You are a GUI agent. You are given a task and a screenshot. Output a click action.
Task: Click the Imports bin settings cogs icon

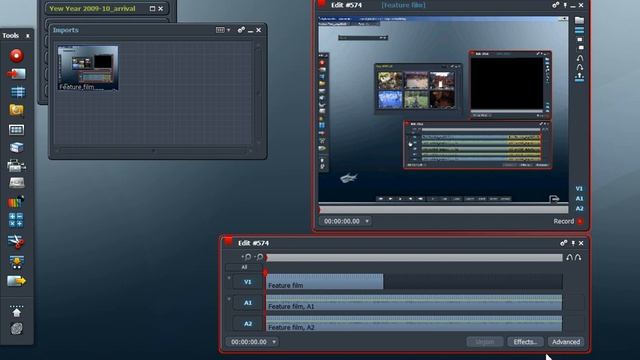tap(241, 30)
